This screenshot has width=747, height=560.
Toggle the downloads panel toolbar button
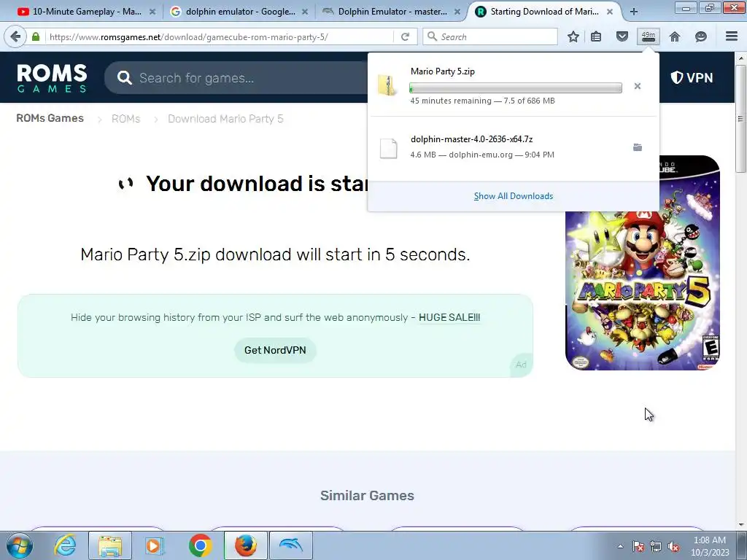pyautogui.click(x=649, y=36)
